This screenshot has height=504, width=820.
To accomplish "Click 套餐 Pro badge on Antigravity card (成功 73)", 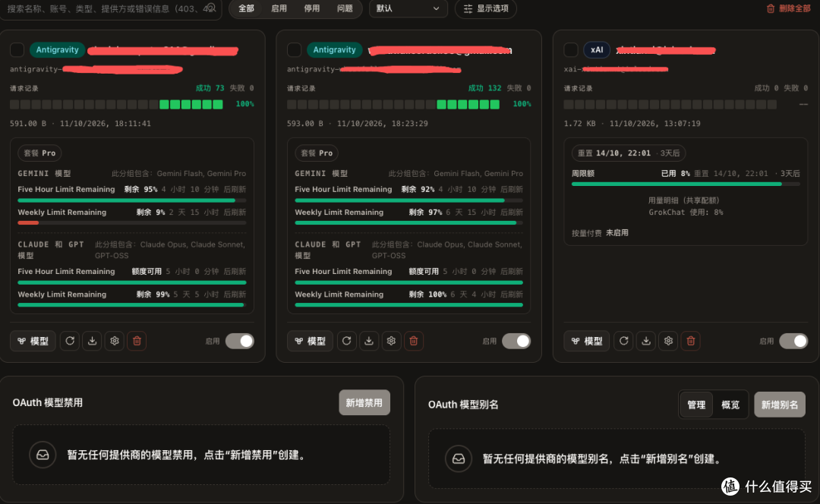I will point(39,153).
